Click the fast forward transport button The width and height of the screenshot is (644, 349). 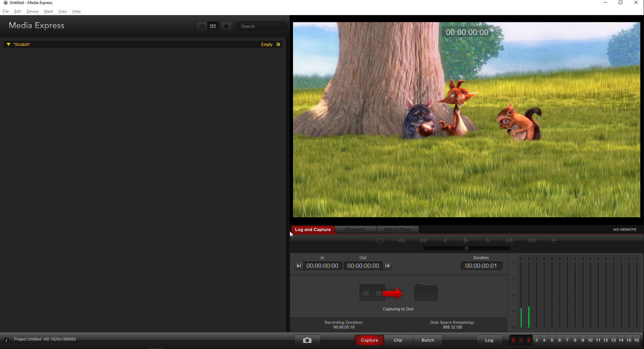(510, 240)
